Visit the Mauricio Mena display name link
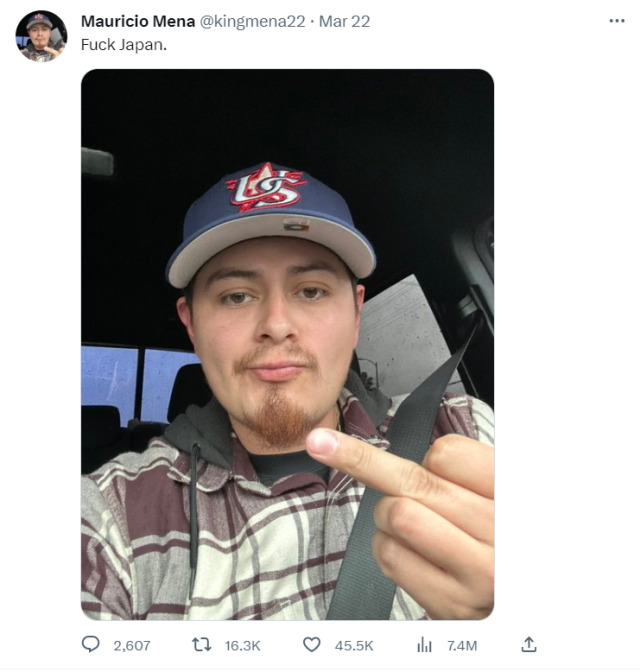640x672 pixels. pyautogui.click(x=138, y=21)
